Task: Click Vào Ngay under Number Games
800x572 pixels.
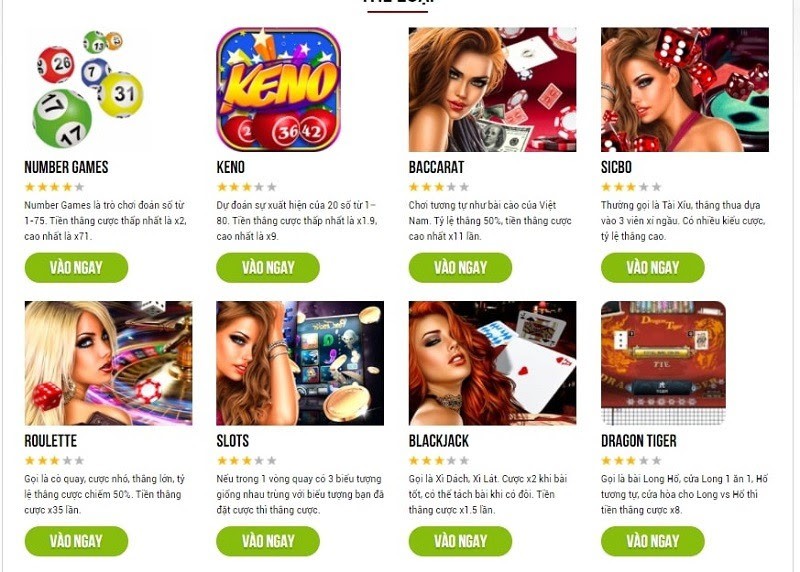Action: click(x=76, y=267)
